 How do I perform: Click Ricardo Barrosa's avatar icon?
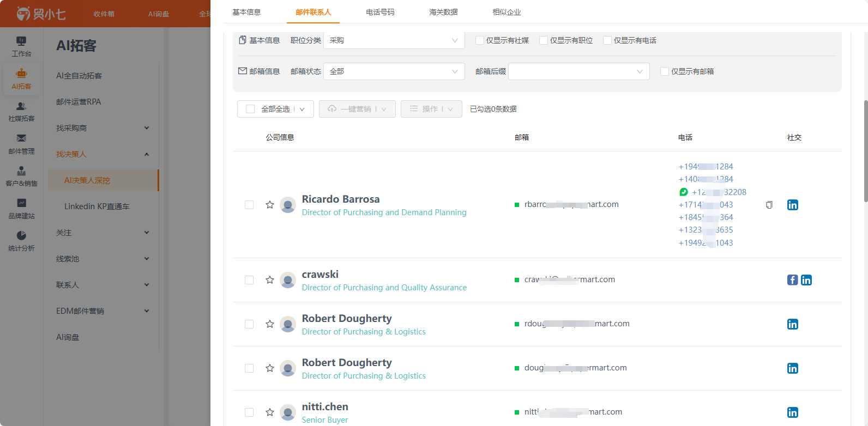click(x=288, y=205)
